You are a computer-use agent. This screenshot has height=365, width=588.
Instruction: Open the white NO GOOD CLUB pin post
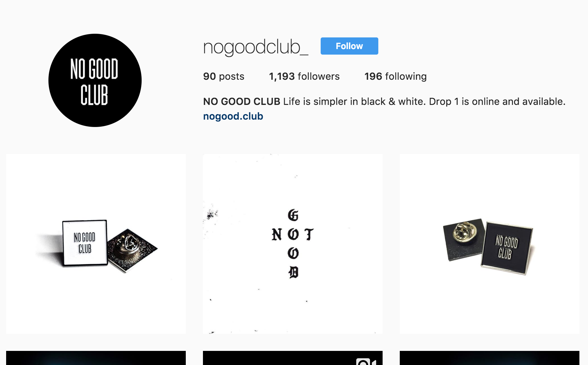point(96,244)
